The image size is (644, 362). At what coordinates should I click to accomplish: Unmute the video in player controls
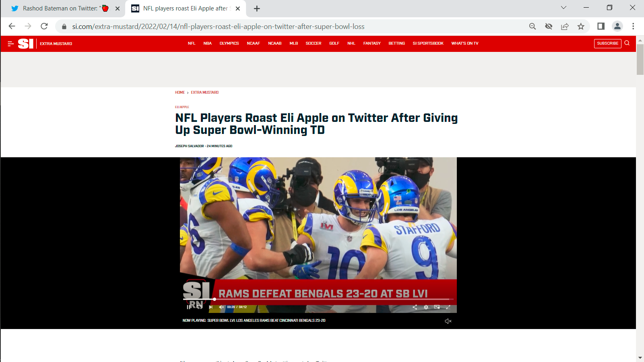tap(221, 307)
